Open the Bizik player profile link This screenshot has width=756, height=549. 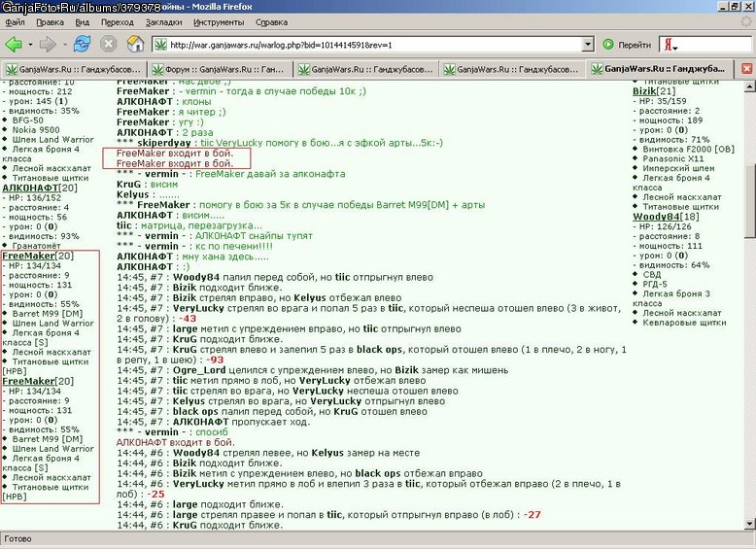[644, 91]
